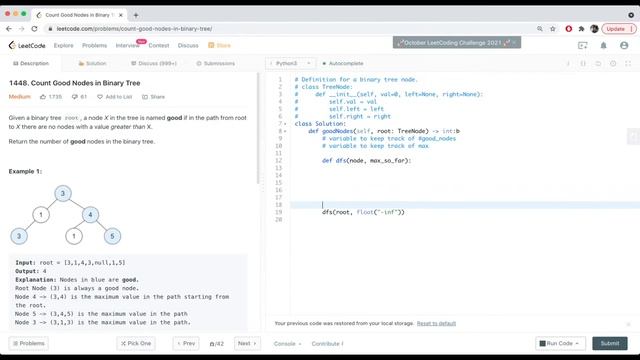Click the dfs(root, float("-inf")) line
This screenshot has height=360, width=640.
click(x=363, y=212)
